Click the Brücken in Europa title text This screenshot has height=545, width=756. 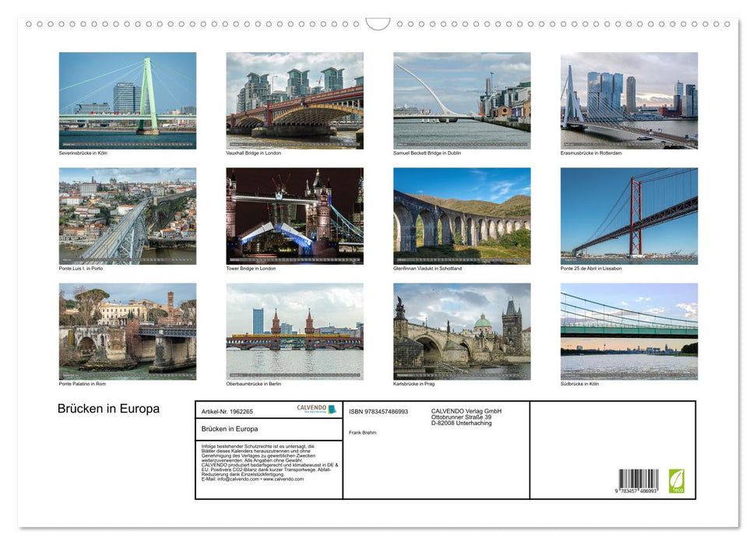(x=108, y=408)
